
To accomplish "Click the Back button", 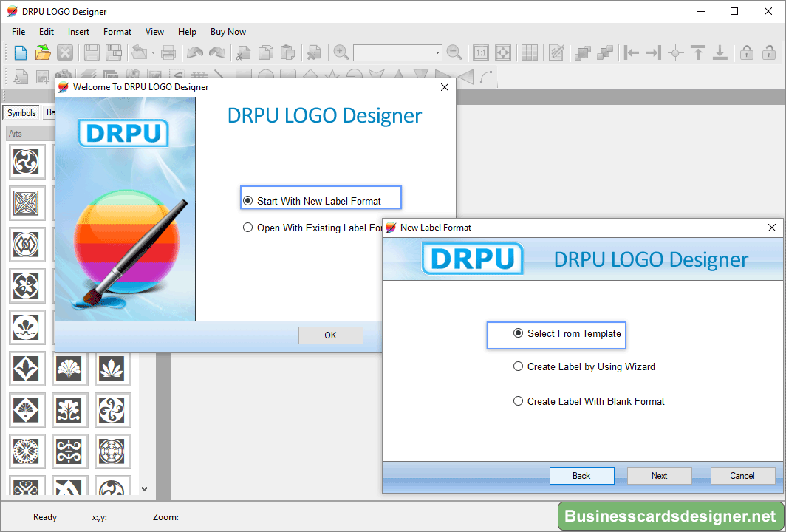I will tap(581, 476).
